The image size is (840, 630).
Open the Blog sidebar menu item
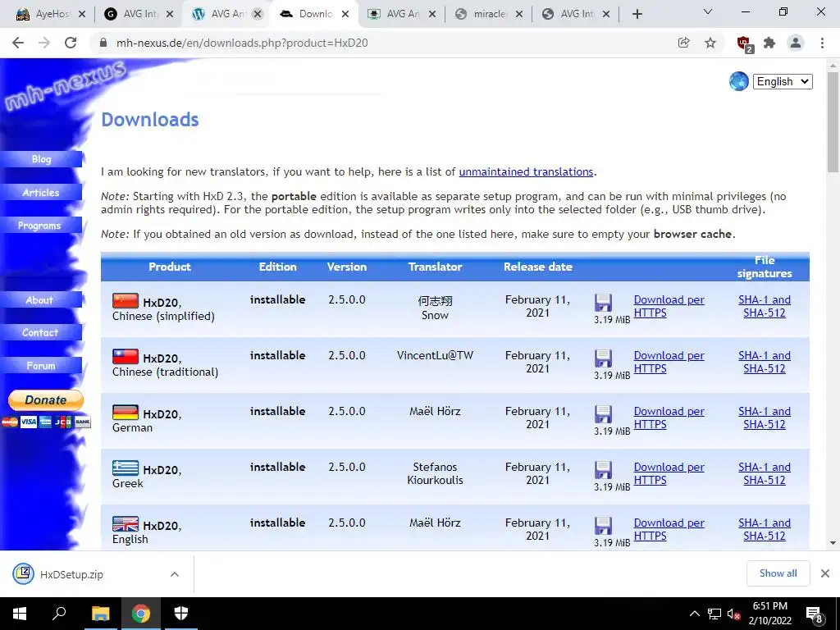point(41,159)
